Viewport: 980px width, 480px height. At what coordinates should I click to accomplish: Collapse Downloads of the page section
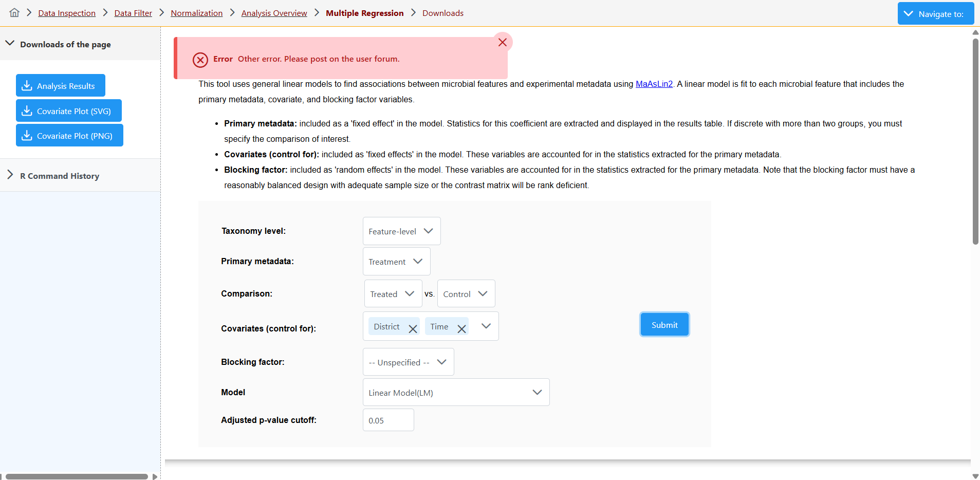pos(10,44)
